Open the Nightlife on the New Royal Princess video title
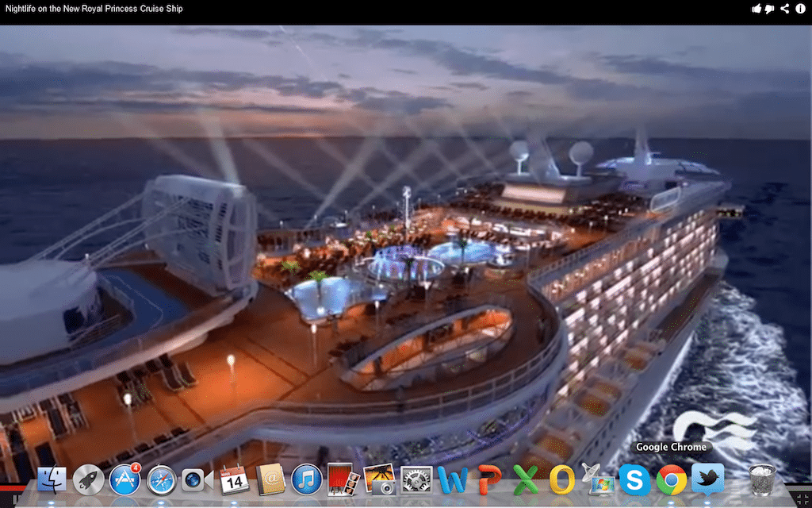Screen dimensions: 812x508 (x=94, y=8)
